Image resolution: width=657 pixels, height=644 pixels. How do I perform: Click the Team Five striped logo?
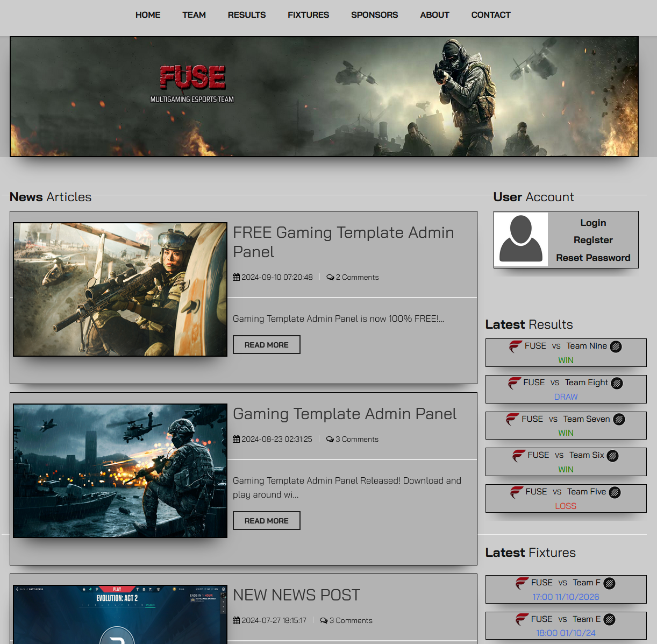[615, 492]
